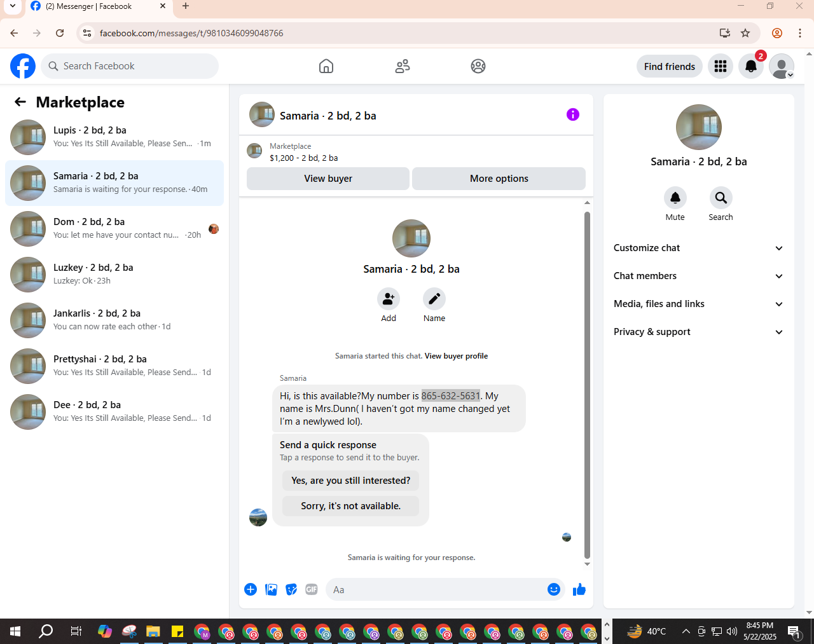Focus the Aa message input box
This screenshot has width=814, height=644.
point(436,589)
